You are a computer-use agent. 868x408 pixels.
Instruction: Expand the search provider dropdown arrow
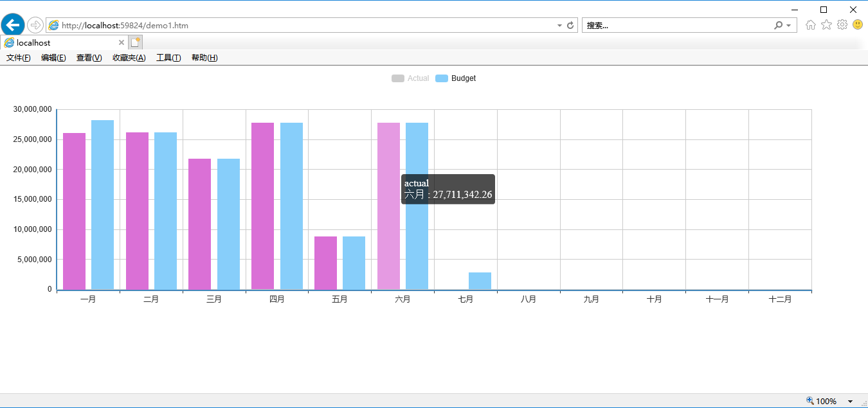[789, 26]
